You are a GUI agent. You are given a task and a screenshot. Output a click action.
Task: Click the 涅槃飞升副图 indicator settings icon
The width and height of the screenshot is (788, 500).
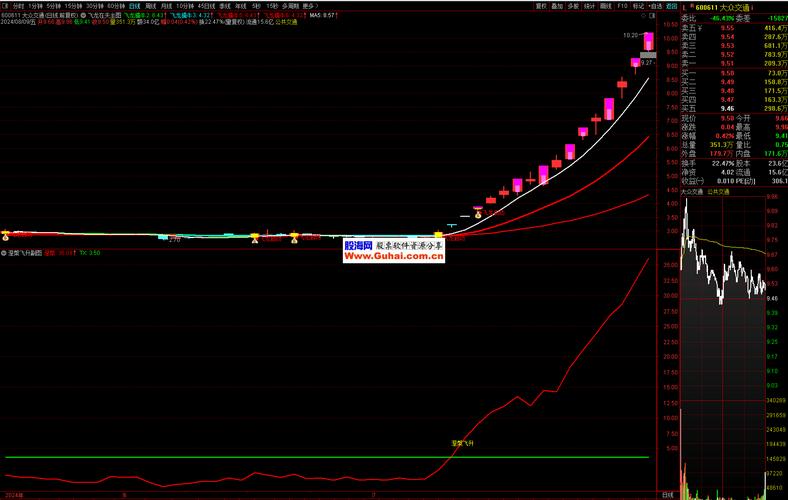[x=4, y=253]
